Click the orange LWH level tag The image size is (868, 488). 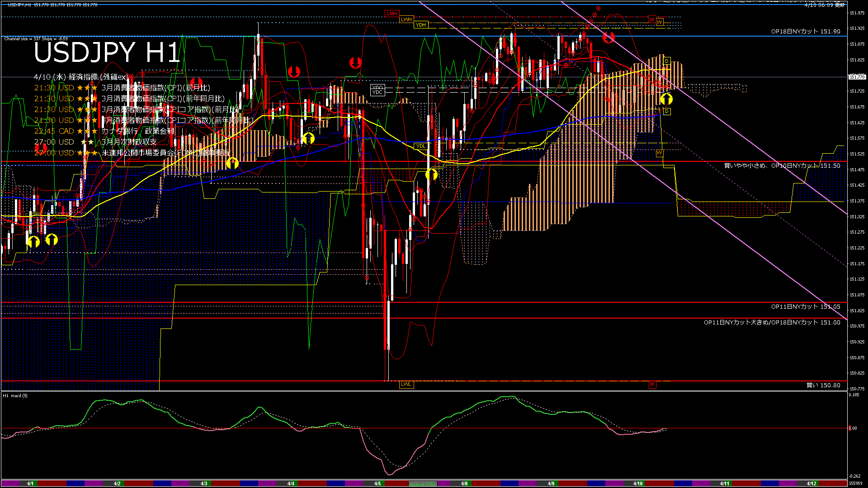[x=406, y=19]
